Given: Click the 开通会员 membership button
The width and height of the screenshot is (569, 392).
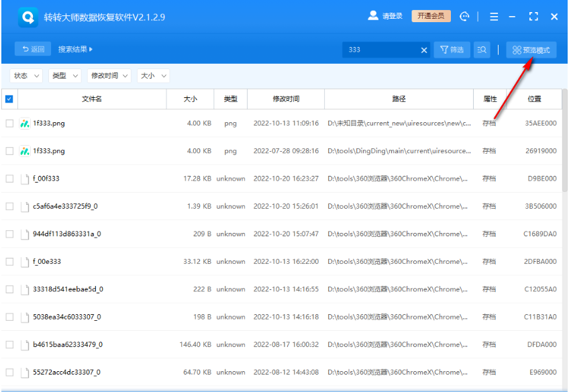Looking at the screenshot, I should coord(431,16).
